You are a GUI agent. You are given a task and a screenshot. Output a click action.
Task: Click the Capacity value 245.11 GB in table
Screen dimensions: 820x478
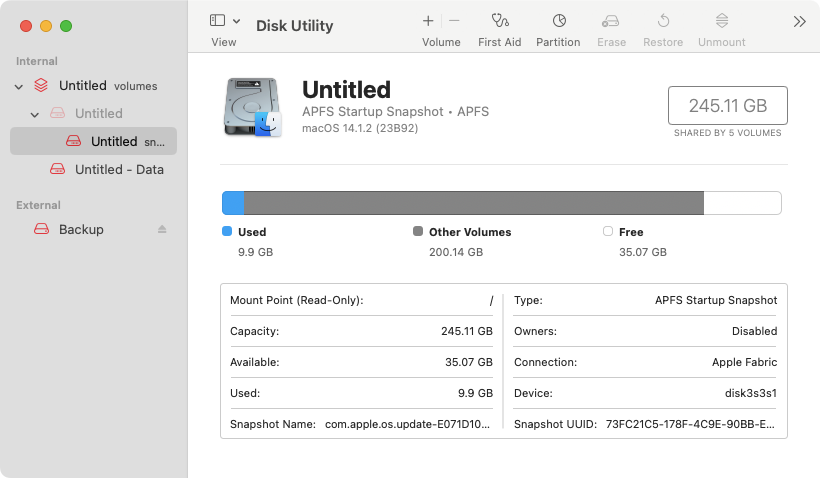click(466, 331)
